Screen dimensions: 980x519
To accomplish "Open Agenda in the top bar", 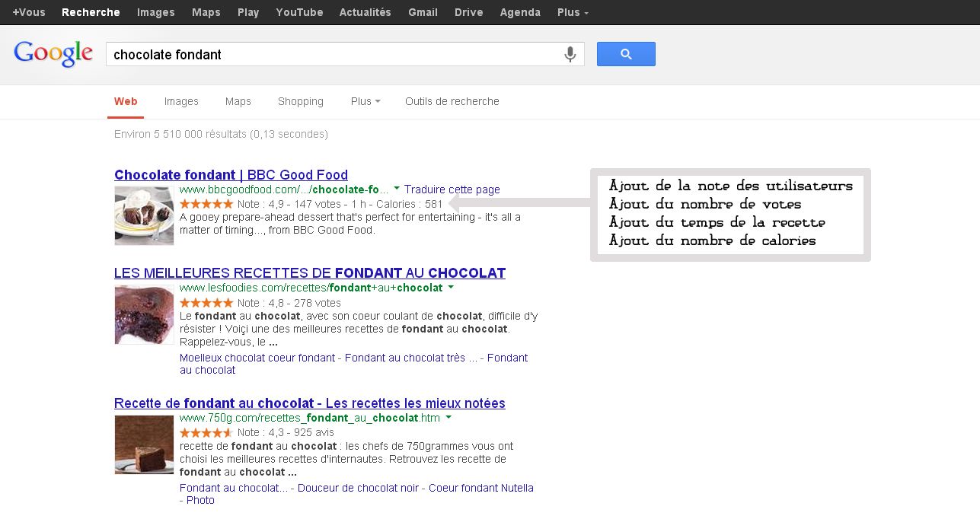I will [x=520, y=12].
